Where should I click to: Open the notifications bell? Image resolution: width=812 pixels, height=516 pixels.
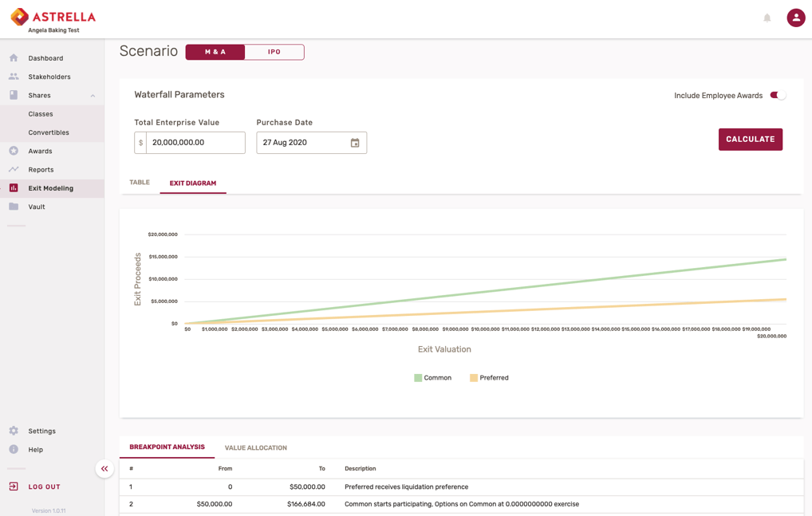point(767,18)
